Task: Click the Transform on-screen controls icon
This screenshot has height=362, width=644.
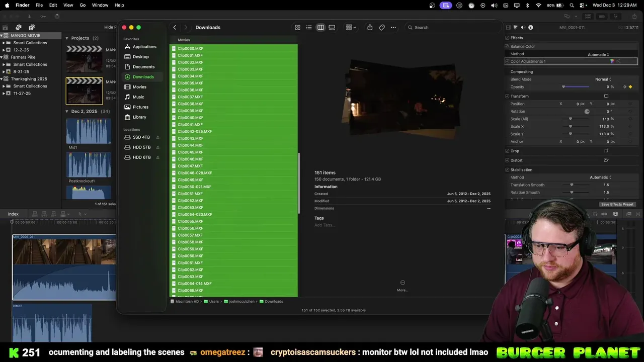Action: pyautogui.click(x=606, y=96)
